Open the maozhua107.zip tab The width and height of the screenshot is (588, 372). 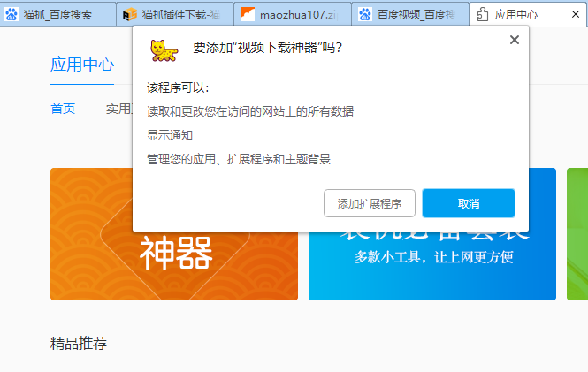[293, 14]
